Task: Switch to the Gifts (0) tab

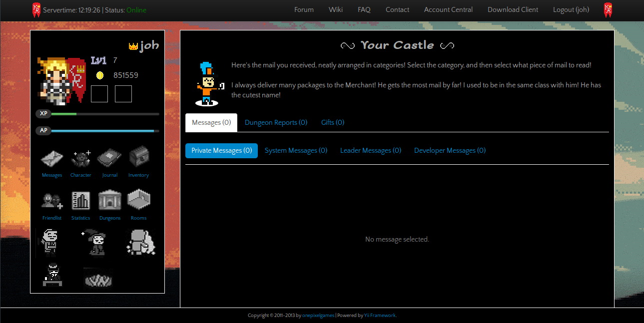Action: tap(333, 123)
